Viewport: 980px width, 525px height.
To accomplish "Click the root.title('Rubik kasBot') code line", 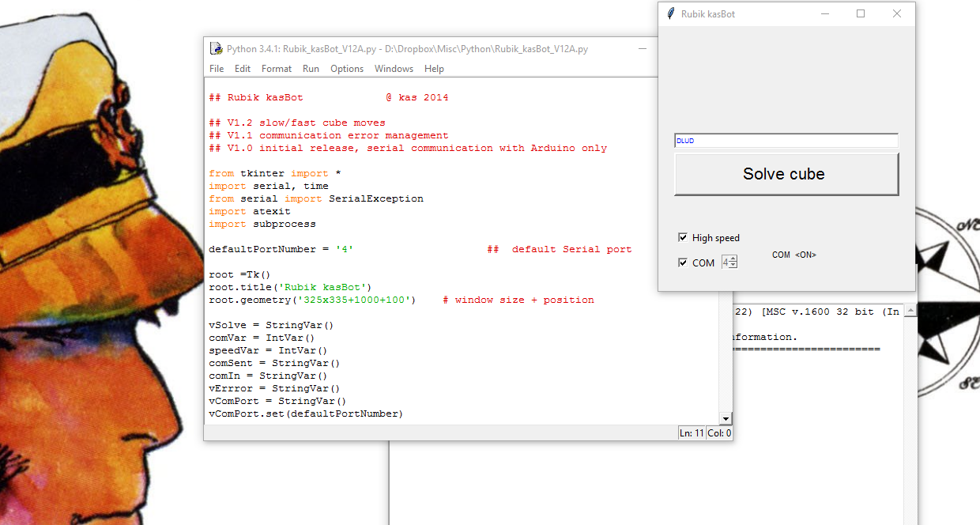I will [291, 287].
